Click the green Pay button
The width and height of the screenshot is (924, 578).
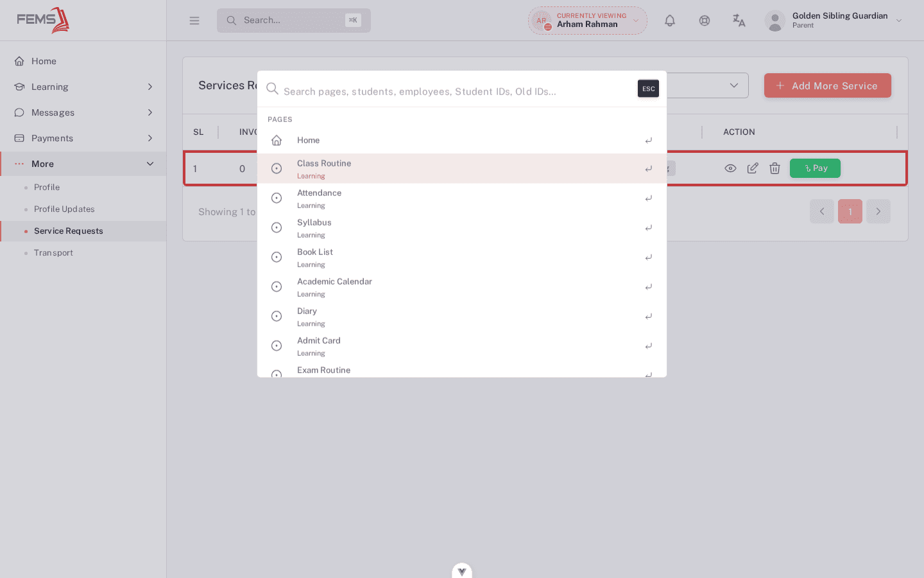(815, 168)
